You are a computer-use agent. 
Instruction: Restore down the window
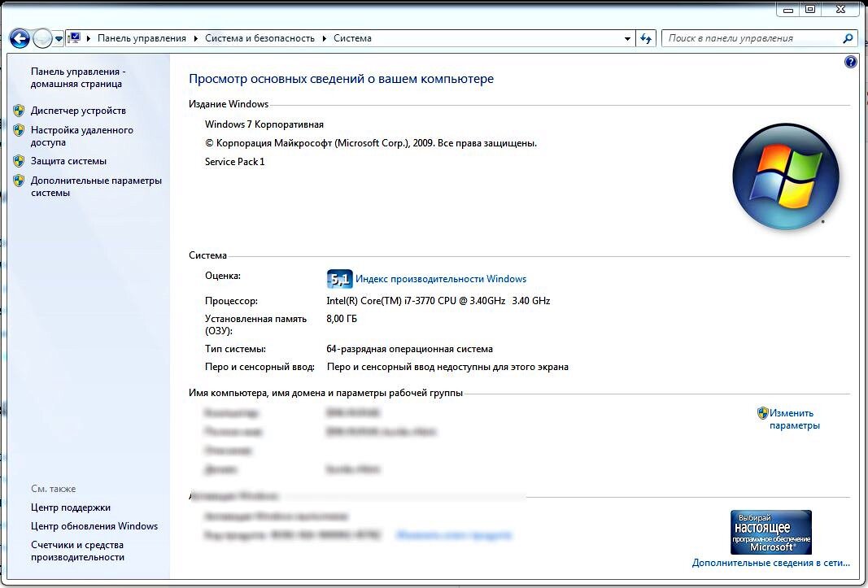coord(810,9)
